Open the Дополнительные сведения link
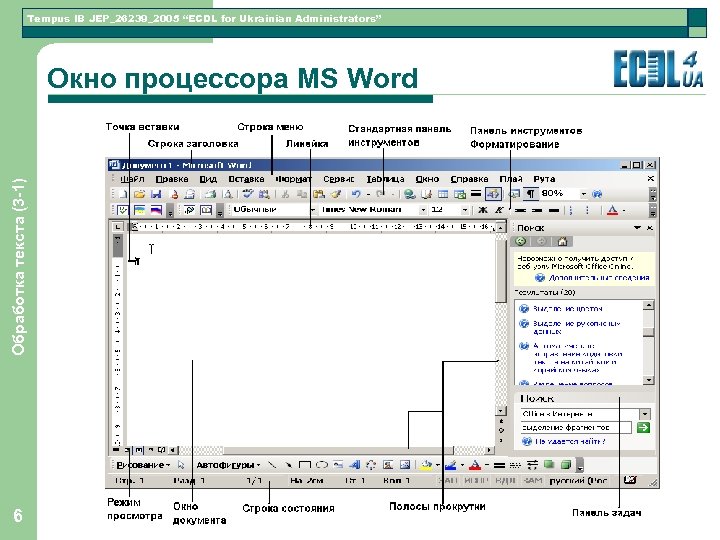The width and height of the screenshot is (720, 540). click(x=599, y=278)
